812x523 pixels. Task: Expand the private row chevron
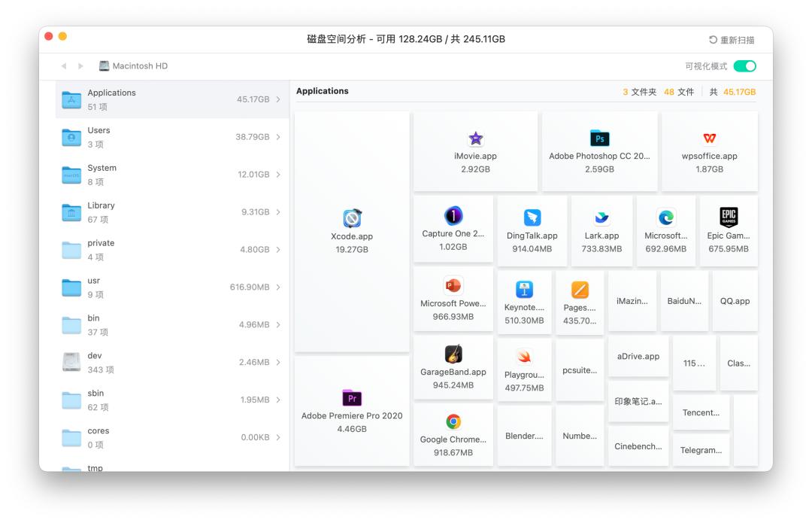point(278,249)
